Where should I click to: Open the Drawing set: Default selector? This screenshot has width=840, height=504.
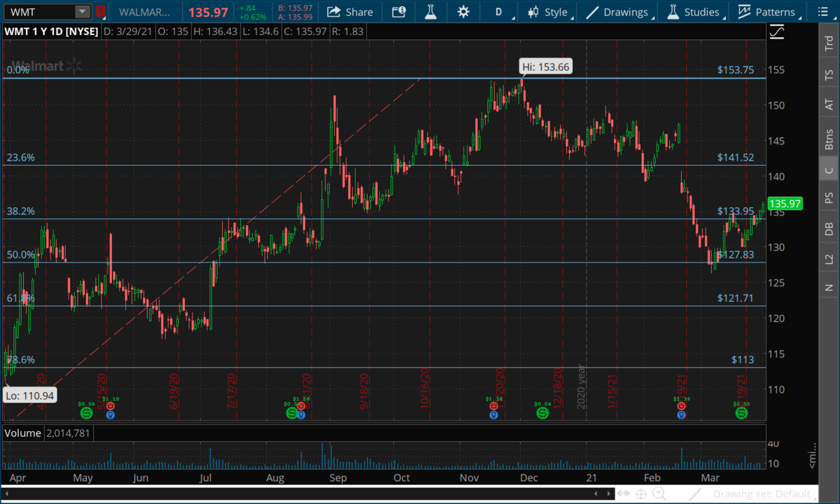click(764, 494)
